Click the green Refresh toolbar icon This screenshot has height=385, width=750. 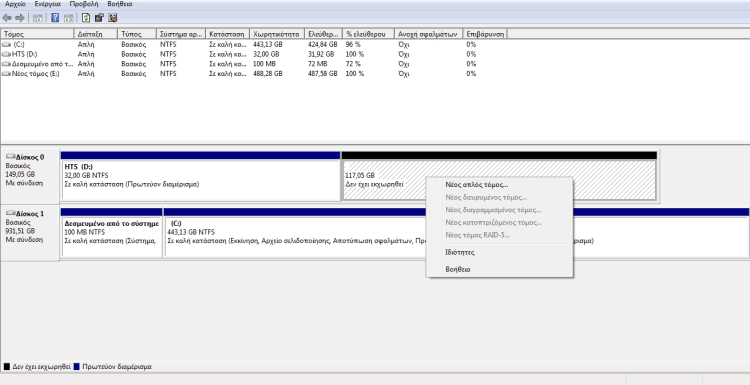coord(86,18)
